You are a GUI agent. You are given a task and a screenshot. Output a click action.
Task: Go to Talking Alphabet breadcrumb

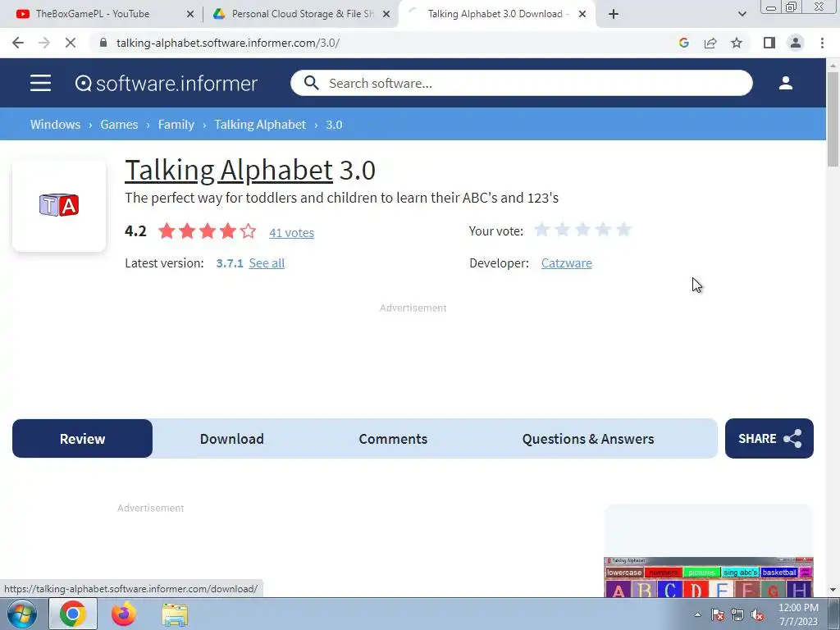point(260,125)
